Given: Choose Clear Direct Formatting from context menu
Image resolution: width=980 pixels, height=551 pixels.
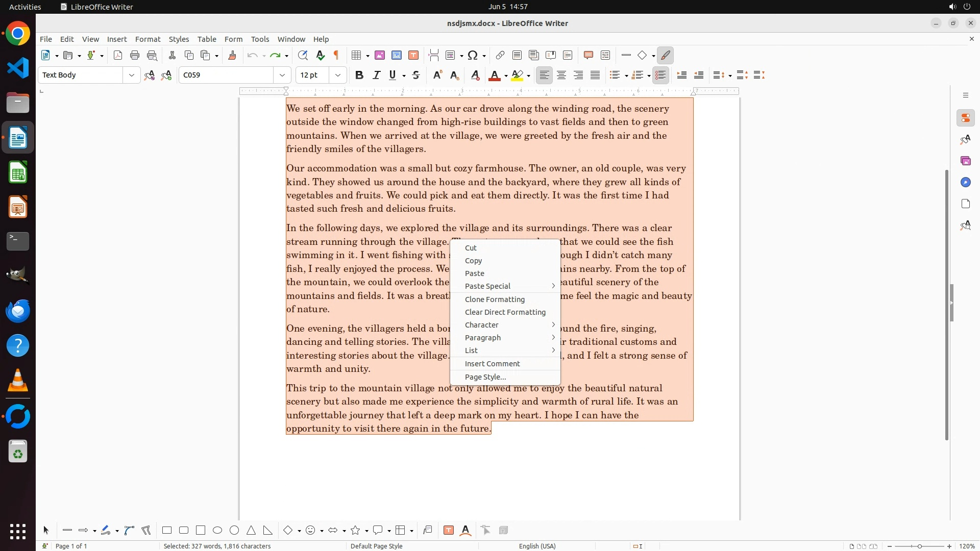Looking at the screenshot, I should [x=505, y=312].
